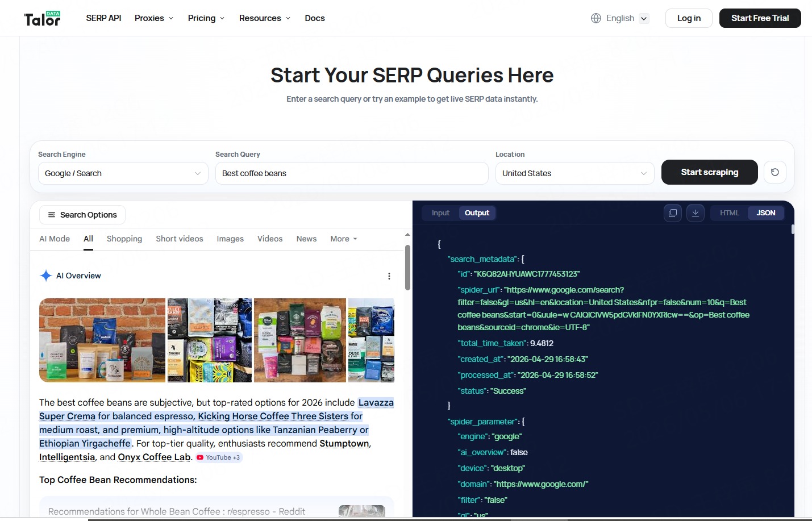The height and width of the screenshot is (521, 812).
Task: Expand the Proxies menu
Action: [x=154, y=18]
